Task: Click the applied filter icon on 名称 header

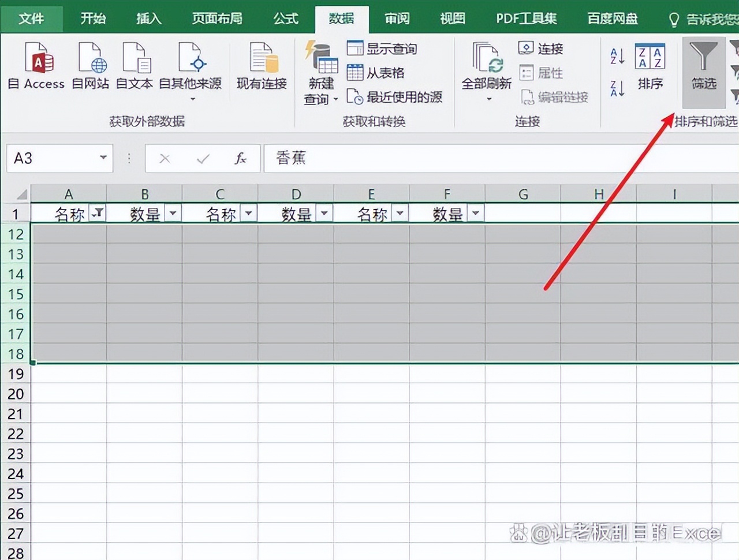Action: click(x=98, y=213)
